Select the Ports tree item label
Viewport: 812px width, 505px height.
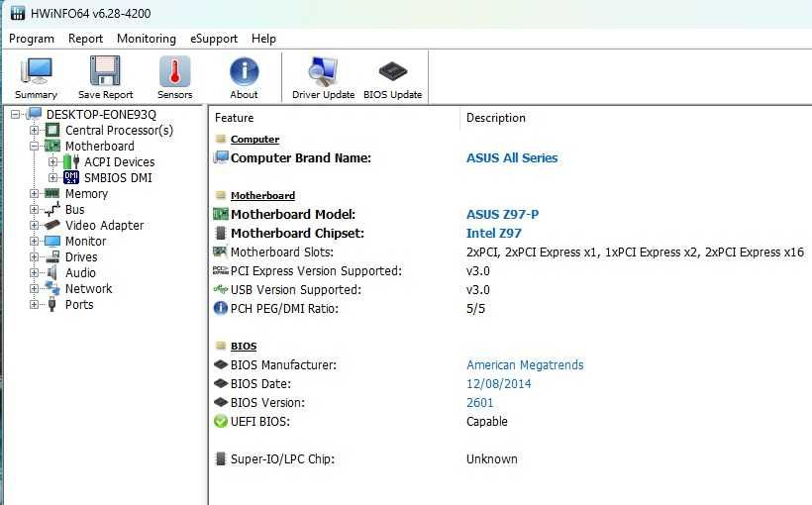[79, 304]
